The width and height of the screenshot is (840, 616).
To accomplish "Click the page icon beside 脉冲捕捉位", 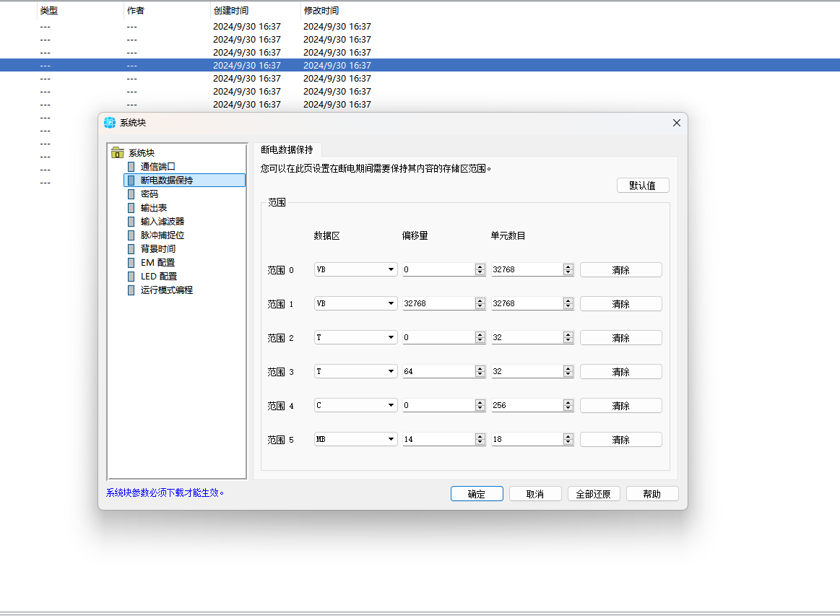I will point(131,235).
